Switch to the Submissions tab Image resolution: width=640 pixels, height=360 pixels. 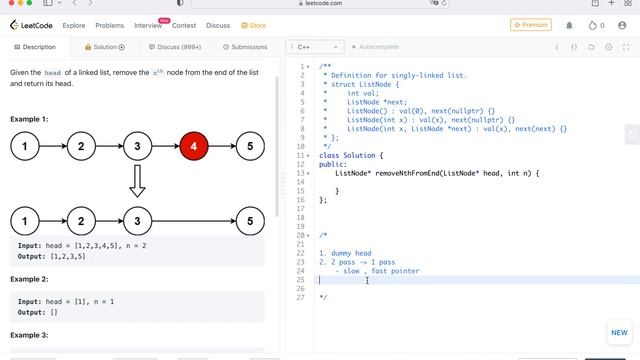[x=245, y=47]
